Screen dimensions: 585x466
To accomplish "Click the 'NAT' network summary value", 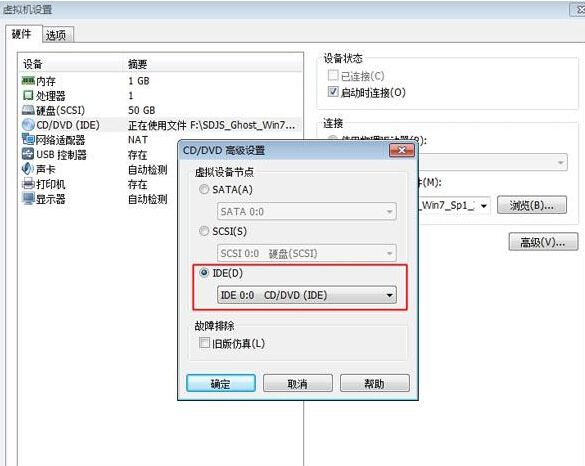I will pyautogui.click(x=138, y=140).
